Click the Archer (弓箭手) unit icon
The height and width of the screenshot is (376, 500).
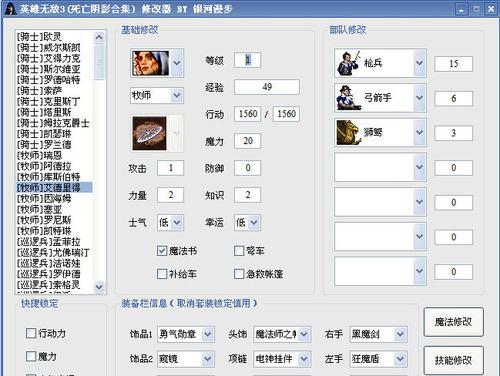point(349,98)
